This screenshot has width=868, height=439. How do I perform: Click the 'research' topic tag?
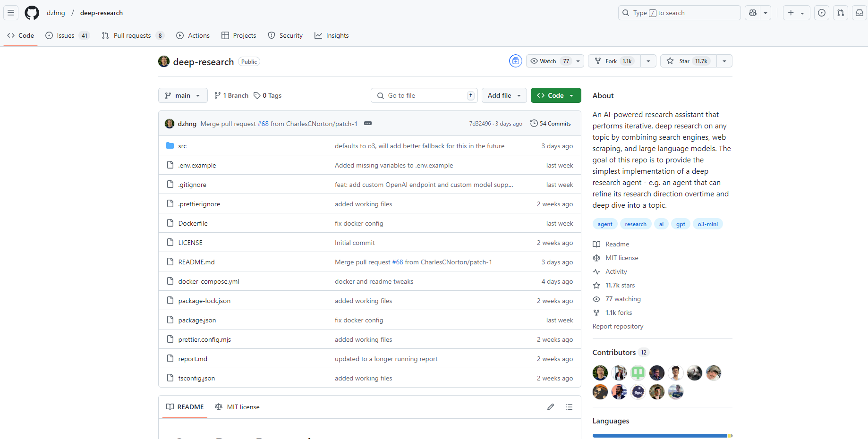pyautogui.click(x=636, y=224)
